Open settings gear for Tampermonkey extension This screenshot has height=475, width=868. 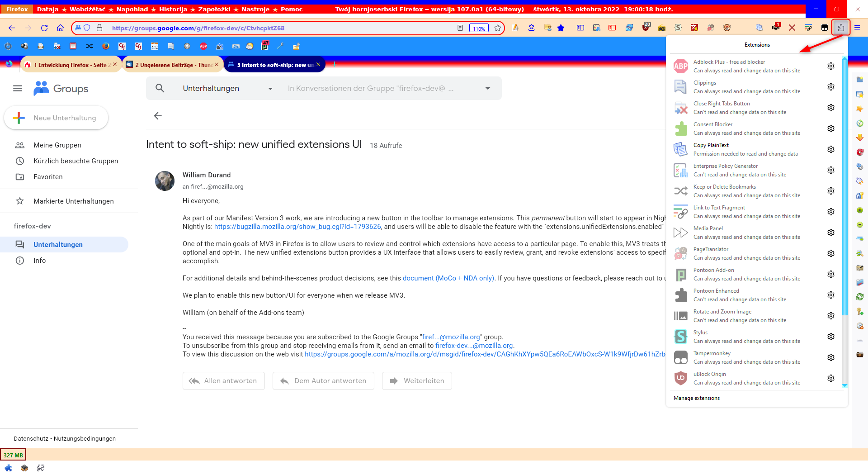click(831, 357)
